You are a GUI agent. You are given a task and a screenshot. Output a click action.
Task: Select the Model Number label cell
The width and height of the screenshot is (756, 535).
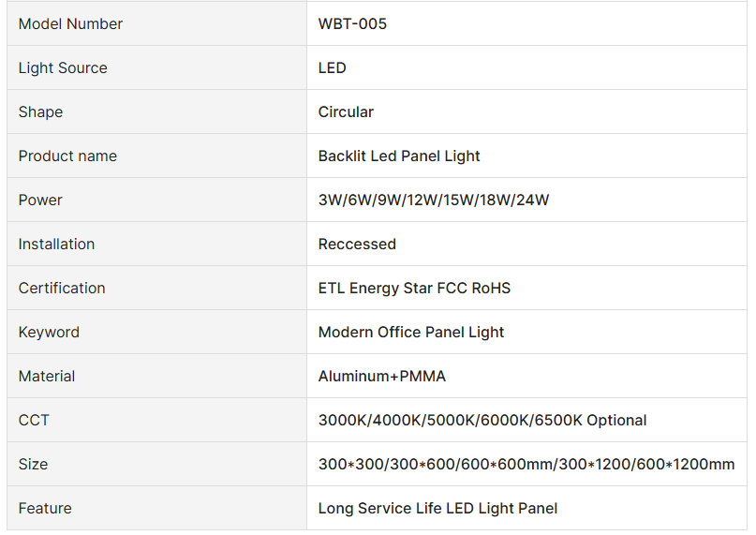click(x=70, y=23)
